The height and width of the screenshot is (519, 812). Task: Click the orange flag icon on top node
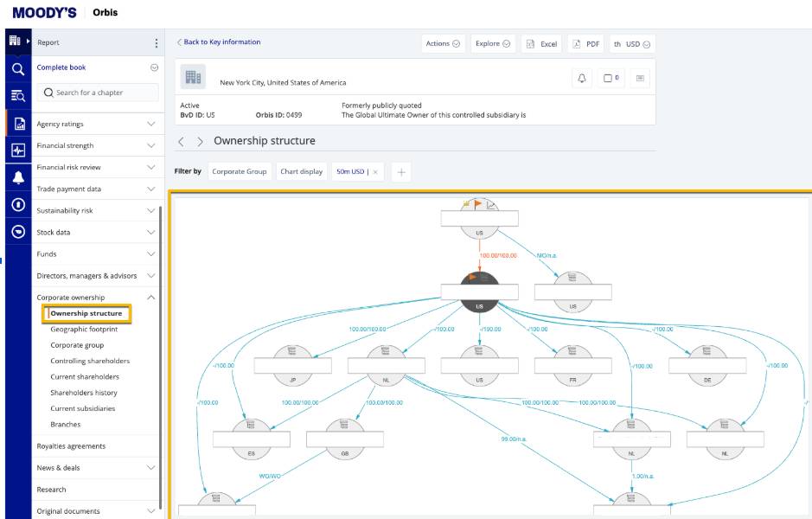point(478,204)
